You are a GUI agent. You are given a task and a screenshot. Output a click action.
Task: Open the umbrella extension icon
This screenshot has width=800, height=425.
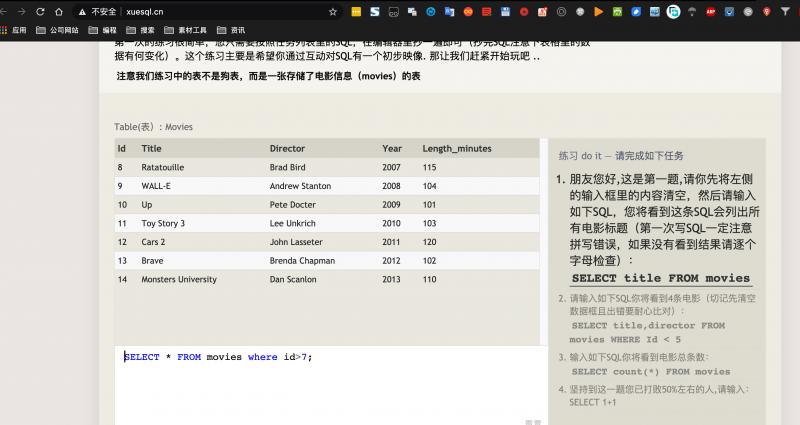[x=692, y=11]
